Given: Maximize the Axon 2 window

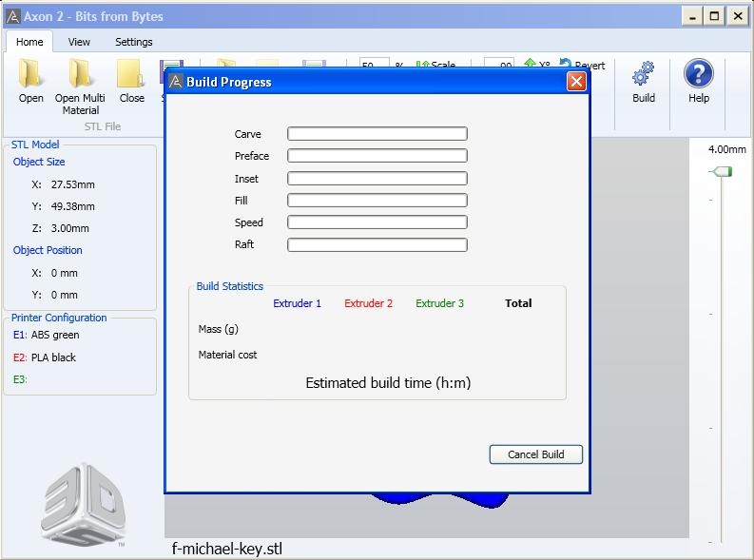Looking at the screenshot, I should 715,17.
